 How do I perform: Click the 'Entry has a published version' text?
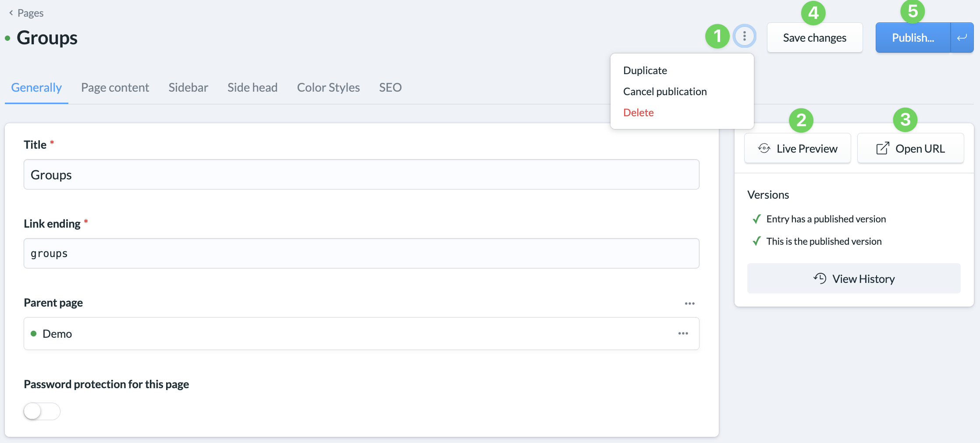[826, 219]
